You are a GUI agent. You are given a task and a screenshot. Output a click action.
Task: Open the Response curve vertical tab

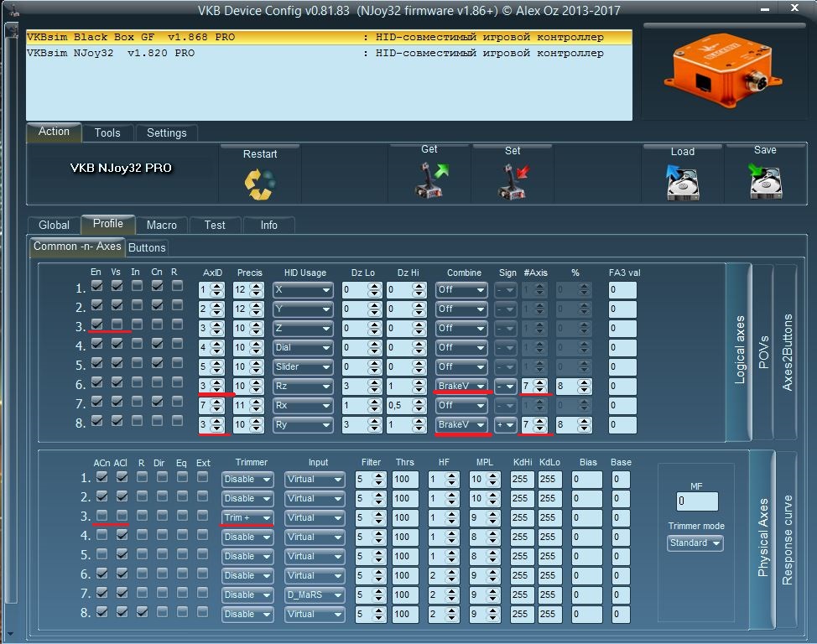pos(787,540)
